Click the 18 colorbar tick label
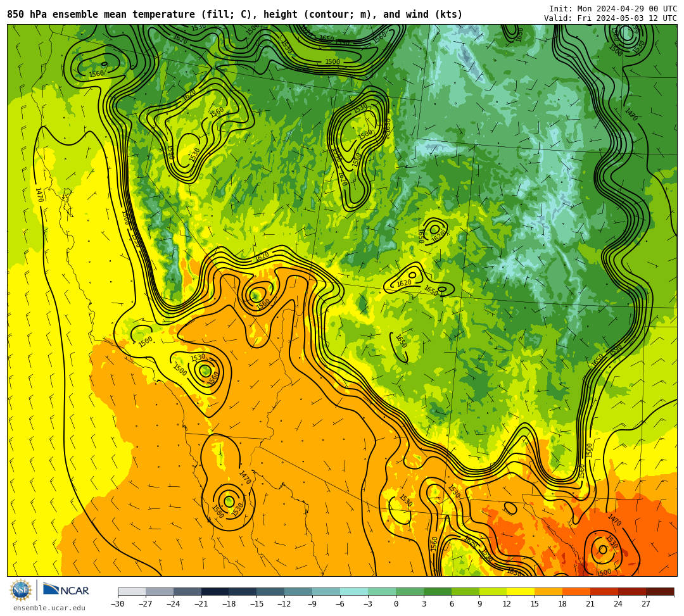The height and width of the screenshot is (616, 684). pyautogui.click(x=563, y=604)
